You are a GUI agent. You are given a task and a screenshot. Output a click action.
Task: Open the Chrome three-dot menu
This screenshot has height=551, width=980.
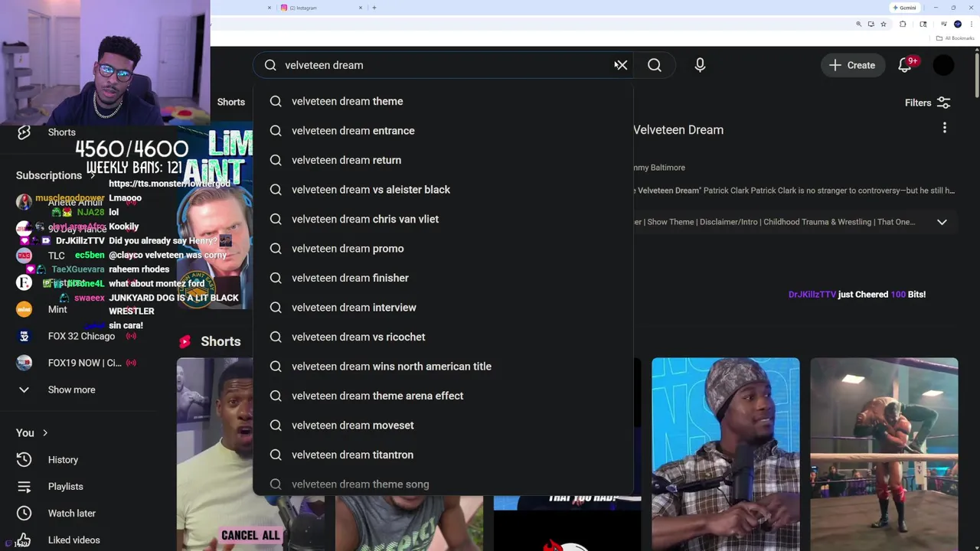pos(970,24)
